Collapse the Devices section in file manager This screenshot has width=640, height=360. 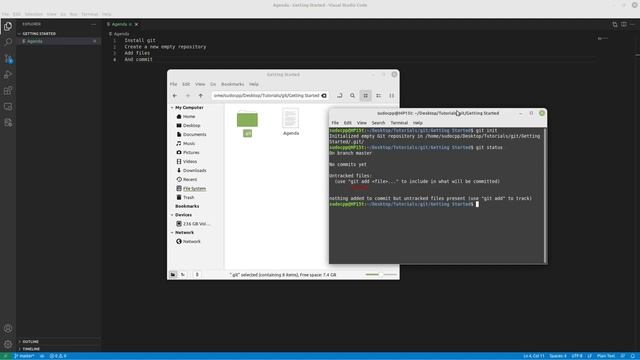click(x=172, y=215)
